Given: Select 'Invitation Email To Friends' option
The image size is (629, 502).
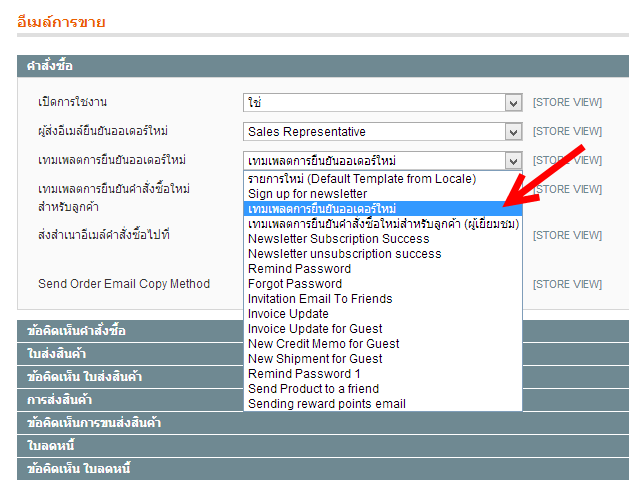Looking at the screenshot, I should pyautogui.click(x=320, y=299).
